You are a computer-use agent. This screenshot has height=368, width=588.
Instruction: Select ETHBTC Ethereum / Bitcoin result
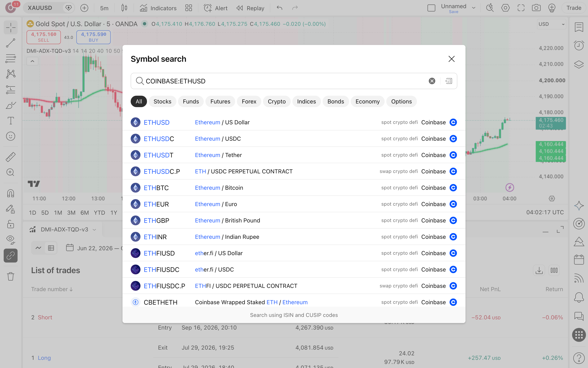(x=294, y=188)
